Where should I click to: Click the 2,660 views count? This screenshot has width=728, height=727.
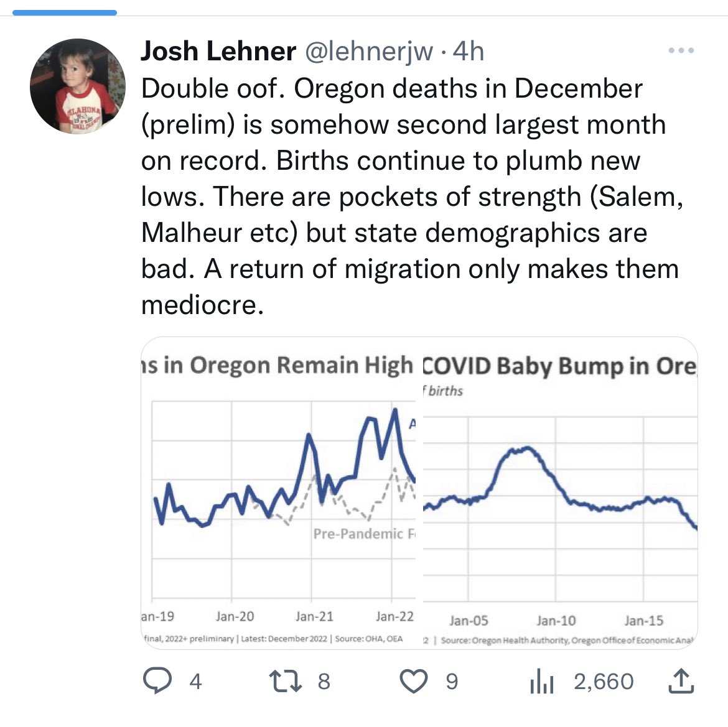tap(604, 682)
